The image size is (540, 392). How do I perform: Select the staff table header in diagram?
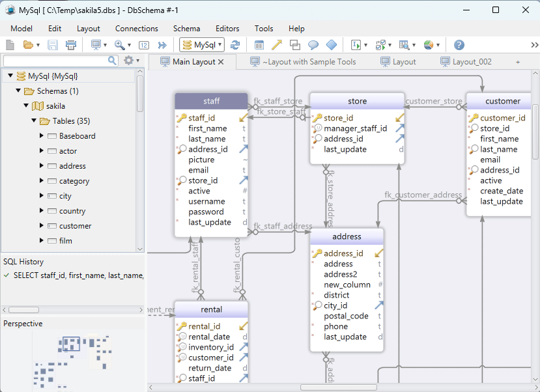[x=211, y=101]
